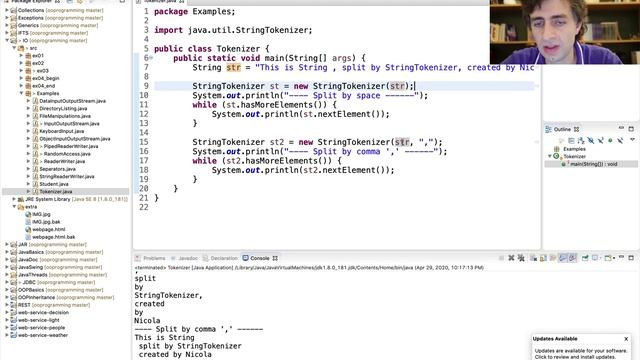Open Seperators.java in Package Explorer
The height and width of the screenshot is (360, 640).
pos(57,169)
